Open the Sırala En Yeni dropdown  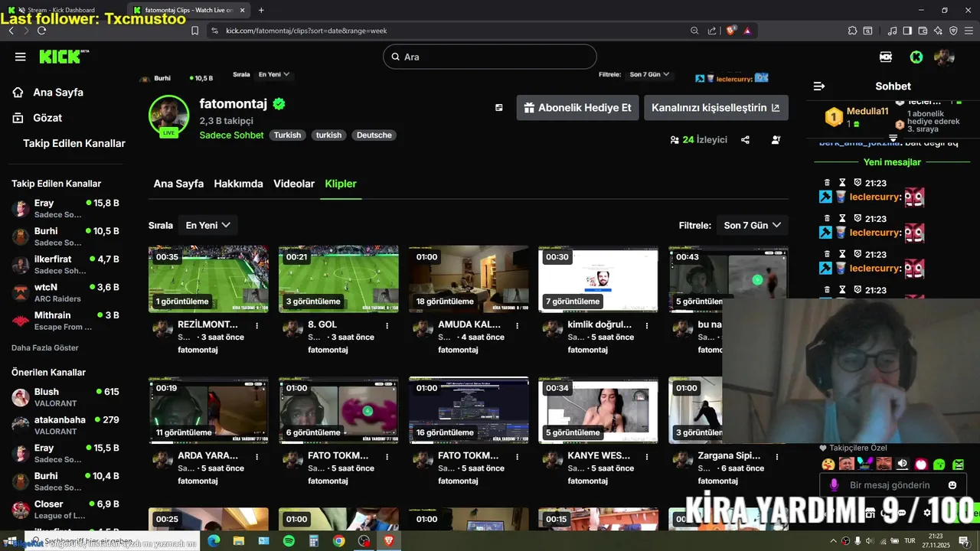[208, 225]
